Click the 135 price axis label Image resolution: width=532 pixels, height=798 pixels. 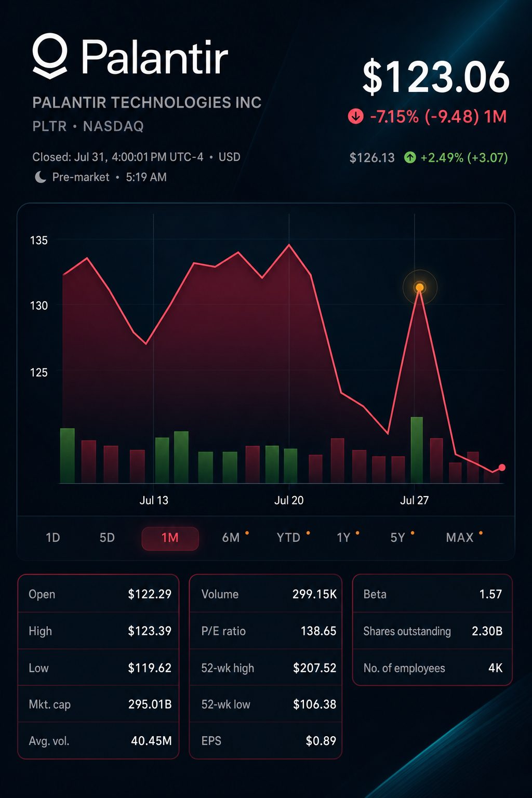(x=39, y=241)
